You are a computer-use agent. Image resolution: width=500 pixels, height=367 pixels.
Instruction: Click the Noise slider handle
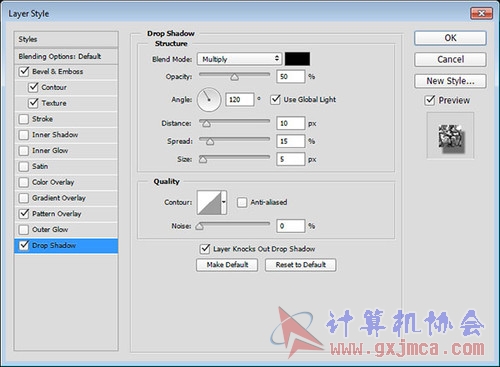pyautogui.click(x=199, y=226)
